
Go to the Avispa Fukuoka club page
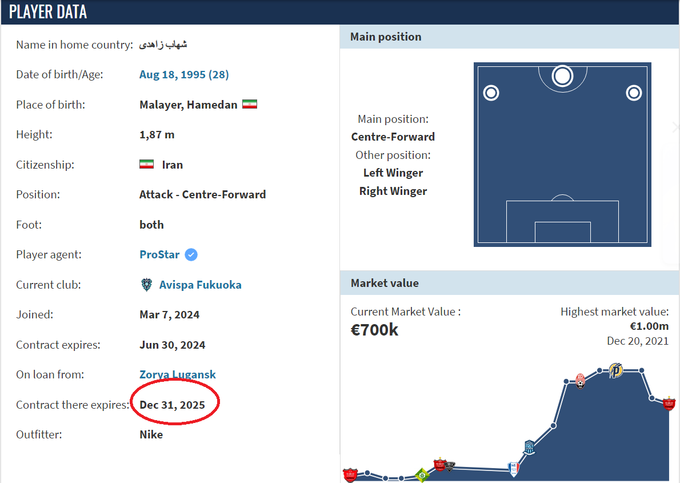click(200, 284)
